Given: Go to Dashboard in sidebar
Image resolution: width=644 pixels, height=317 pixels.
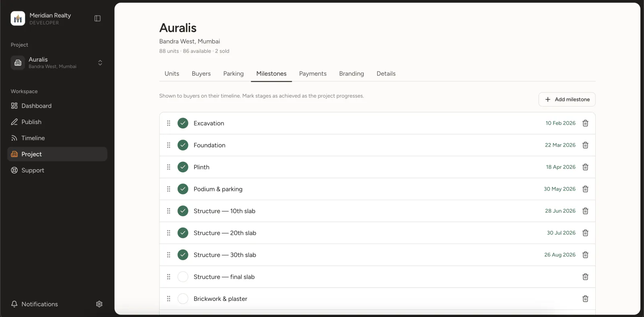Looking at the screenshot, I should 57,106.
